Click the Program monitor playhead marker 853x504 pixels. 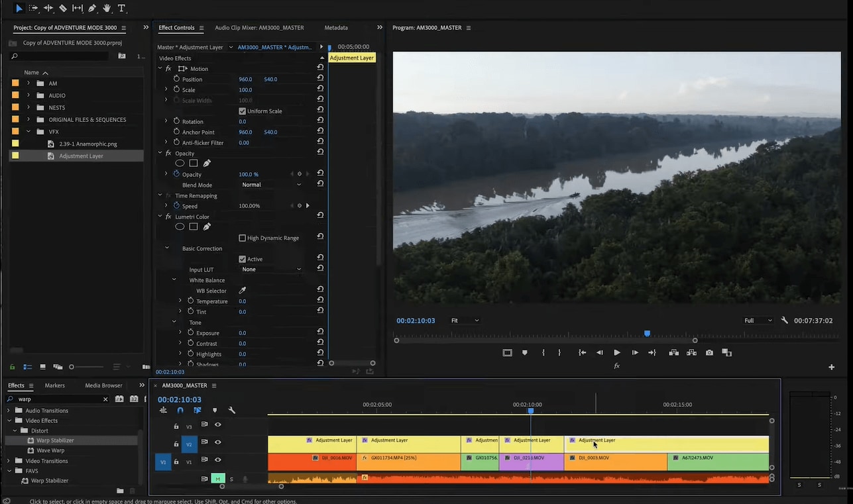click(x=648, y=333)
